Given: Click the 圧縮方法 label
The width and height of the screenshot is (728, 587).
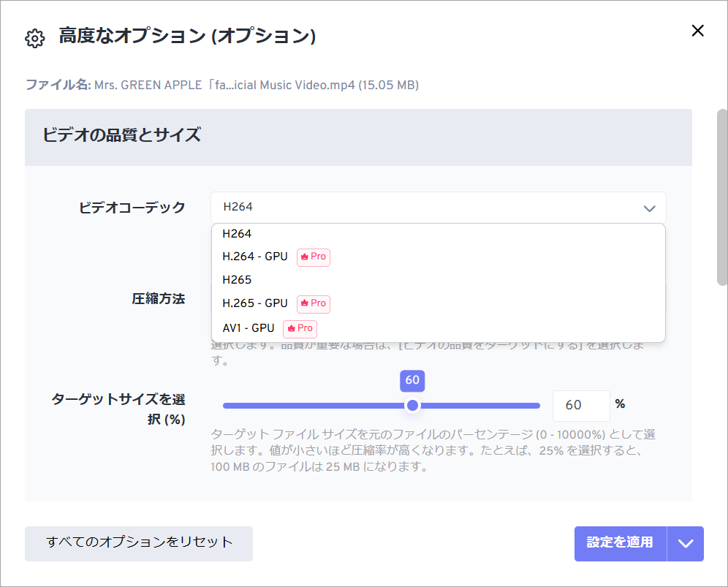Looking at the screenshot, I should pos(159,298).
